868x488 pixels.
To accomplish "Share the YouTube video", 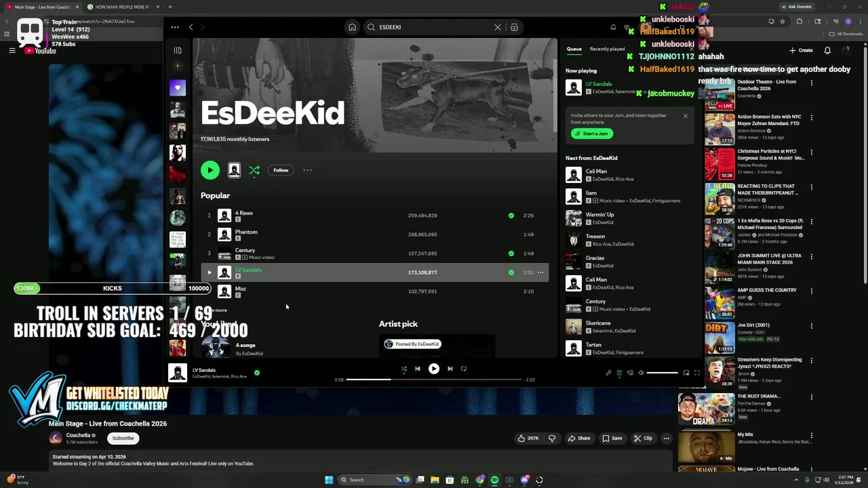I will (x=579, y=439).
